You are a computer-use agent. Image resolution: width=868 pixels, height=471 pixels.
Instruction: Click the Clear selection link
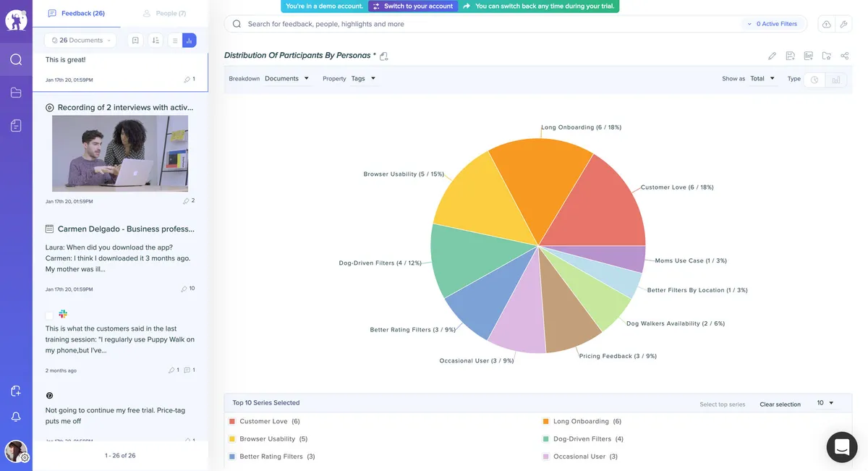coord(780,404)
